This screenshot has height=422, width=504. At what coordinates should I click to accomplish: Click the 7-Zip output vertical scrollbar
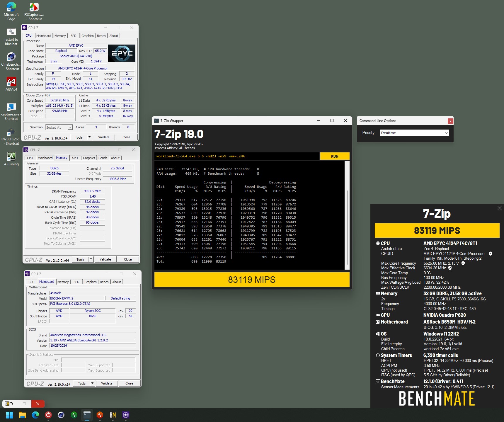[347, 215]
